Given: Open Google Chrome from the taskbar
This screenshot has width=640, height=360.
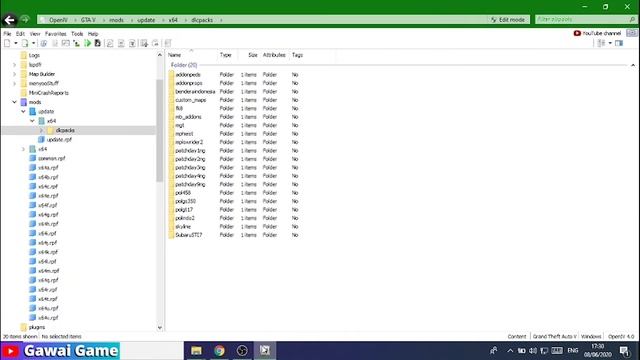Looking at the screenshot, I should point(219,351).
